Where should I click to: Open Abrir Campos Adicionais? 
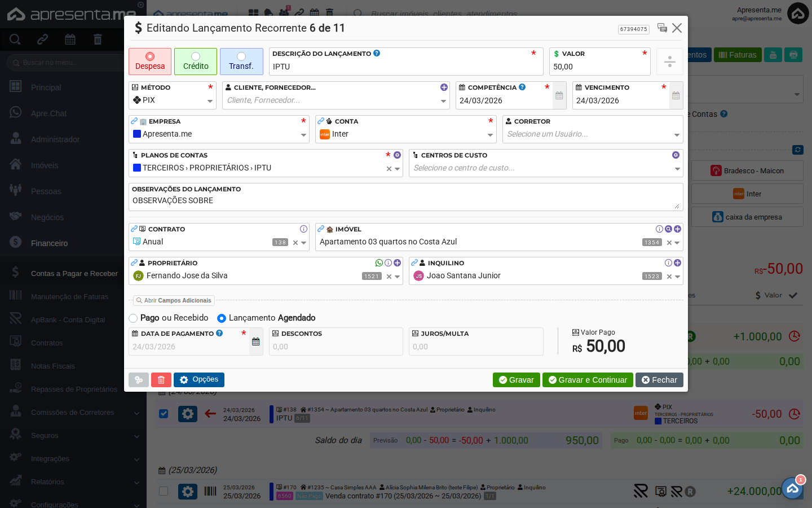(x=174, y=300)
